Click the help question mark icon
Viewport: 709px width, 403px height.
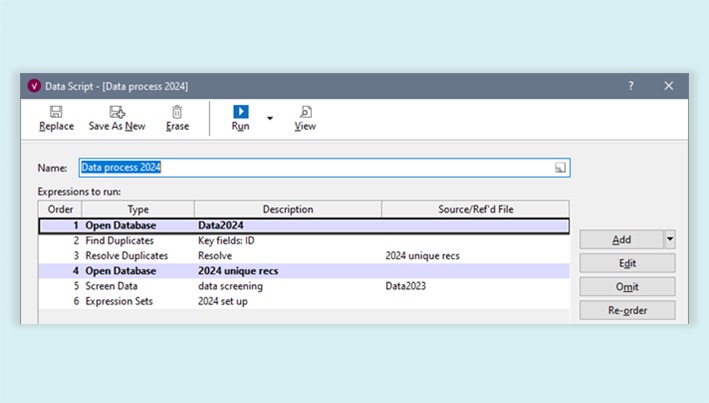(630, 86)
